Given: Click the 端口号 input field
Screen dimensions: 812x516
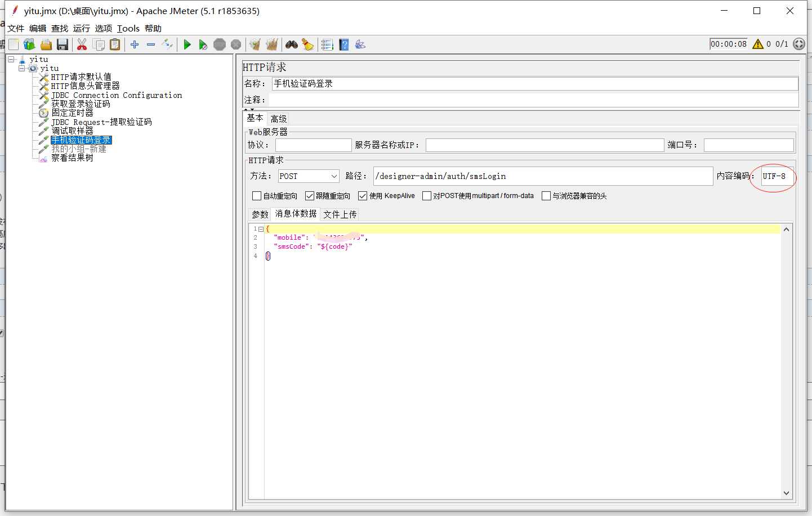Looking at the screenshot, I should coord(748,145).
